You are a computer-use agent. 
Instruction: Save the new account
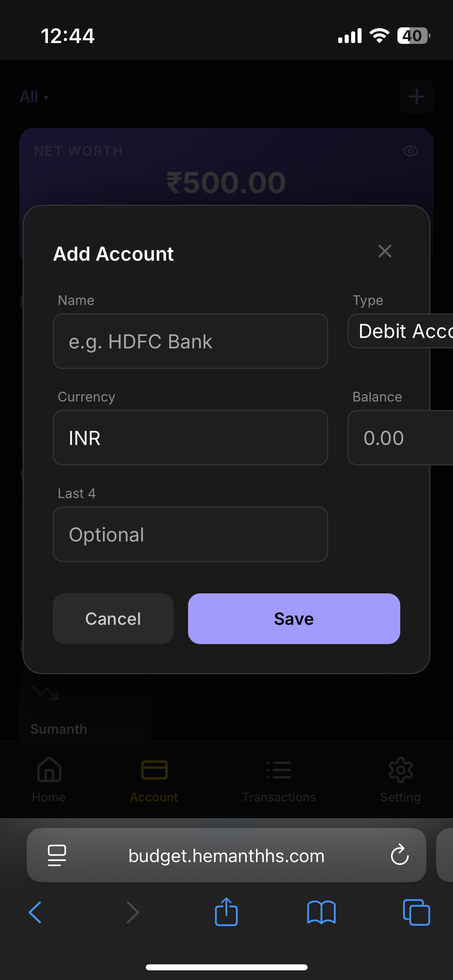click(x=294, y=619)
